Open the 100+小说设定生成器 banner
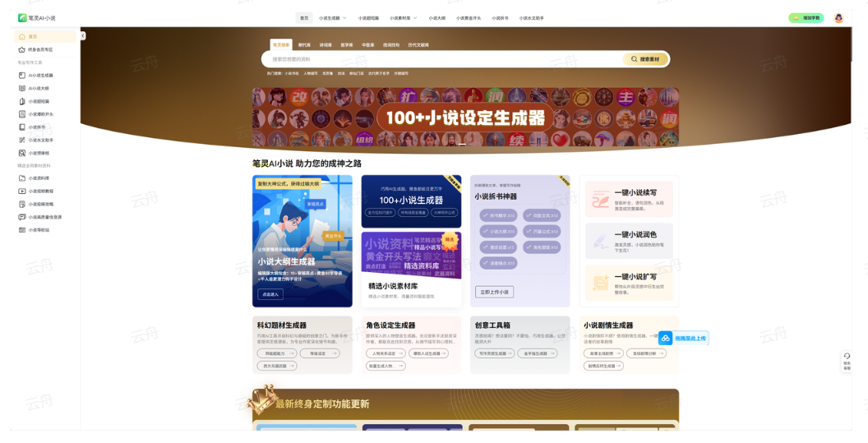The width and height of the screenshot is (868, 443). point(465,118)
